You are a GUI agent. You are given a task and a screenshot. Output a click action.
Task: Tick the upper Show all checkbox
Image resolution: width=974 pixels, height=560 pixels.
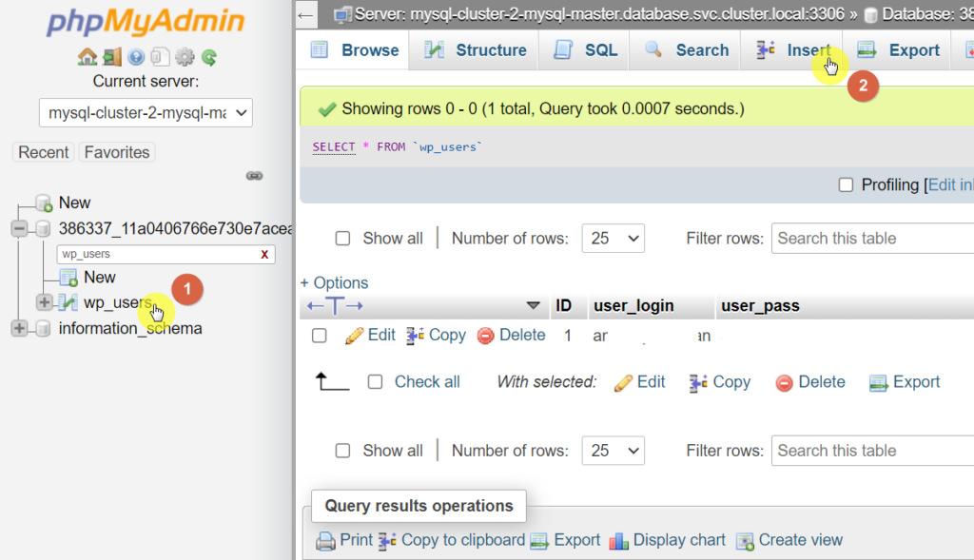tap(342, 239)
